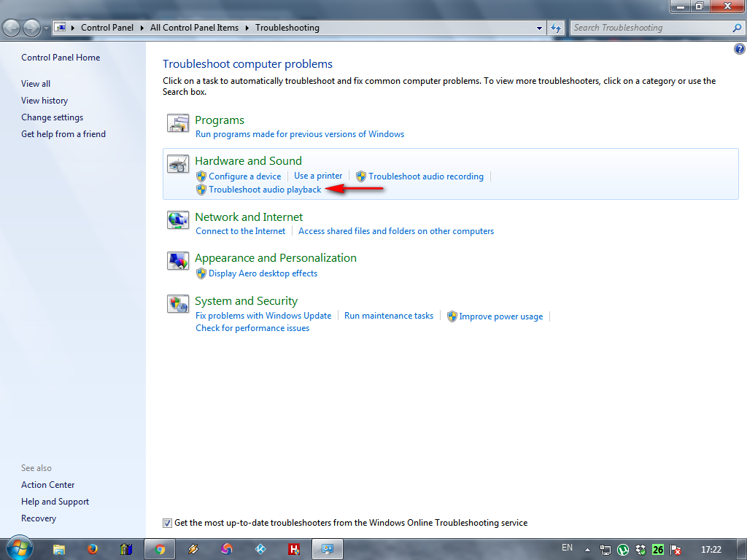Screen dimensions: 747x560
Task: Show hidden tray icons arrow
Action: (587, 550)
